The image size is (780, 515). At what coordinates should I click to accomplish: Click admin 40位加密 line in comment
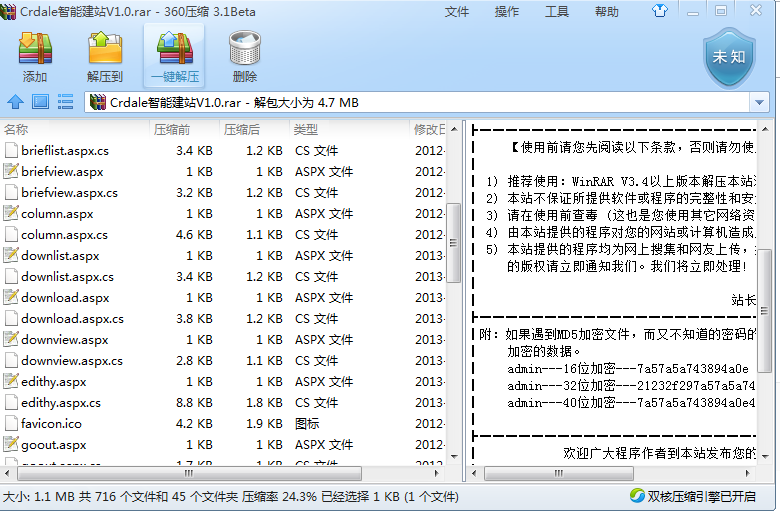tap(631, 403)
